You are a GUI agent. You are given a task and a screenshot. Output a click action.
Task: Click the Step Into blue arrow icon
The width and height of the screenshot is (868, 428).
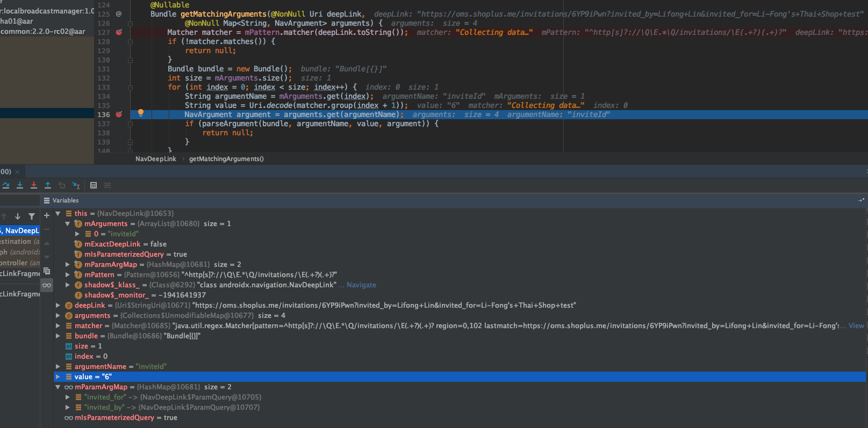(20, 185)
